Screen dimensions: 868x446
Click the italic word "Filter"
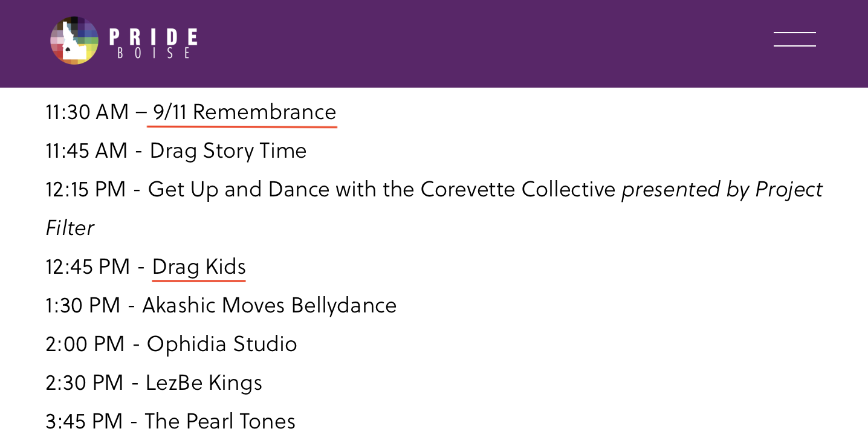pos(70,228)
